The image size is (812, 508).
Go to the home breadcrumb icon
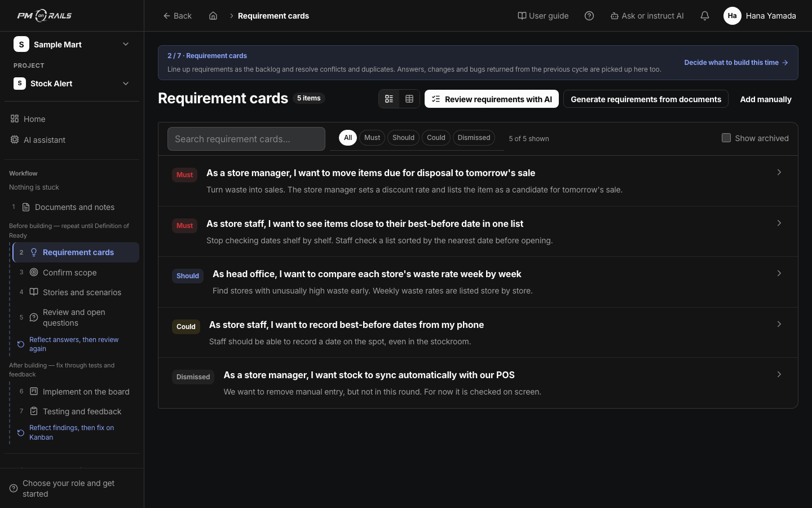coord(213,16)
